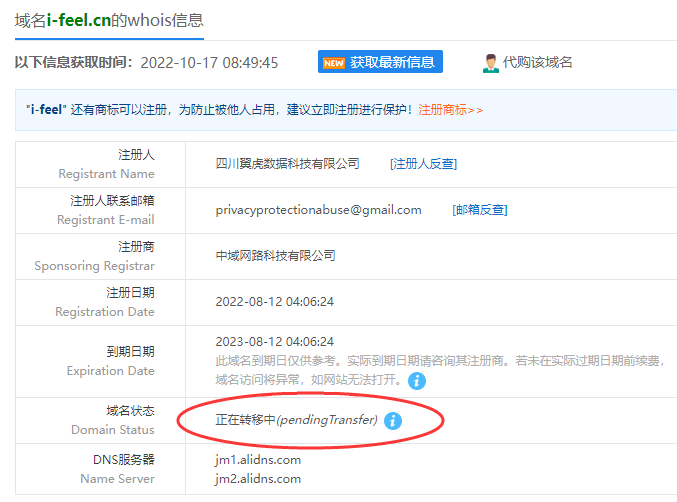Viewport: 677px width, 502px height.
Task: Click the expiration date 2023-08-12 04:06:24
Action: (274, 342)
